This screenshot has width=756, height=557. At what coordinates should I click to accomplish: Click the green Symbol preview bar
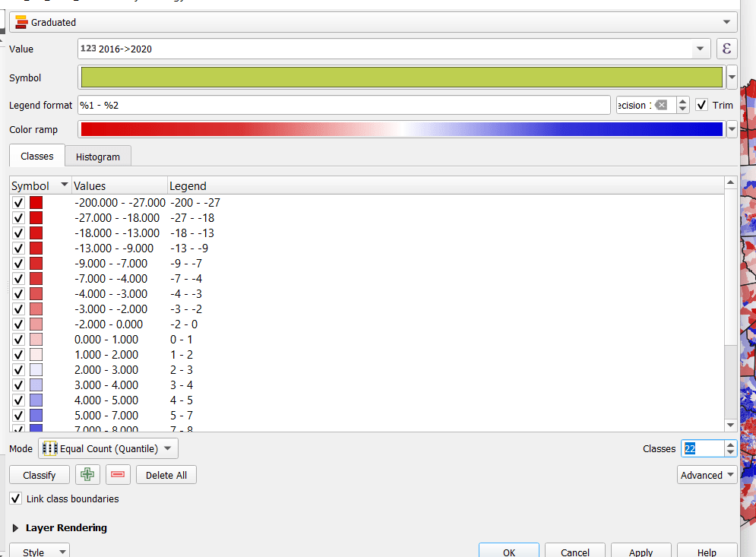400,77
